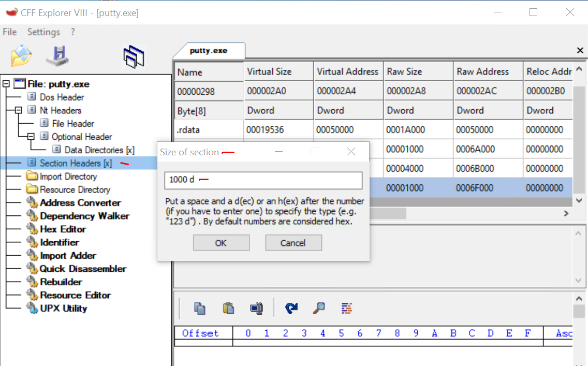
Task: Open Find with the magnifier icon in hex toolbar
Action: (319, 308)
